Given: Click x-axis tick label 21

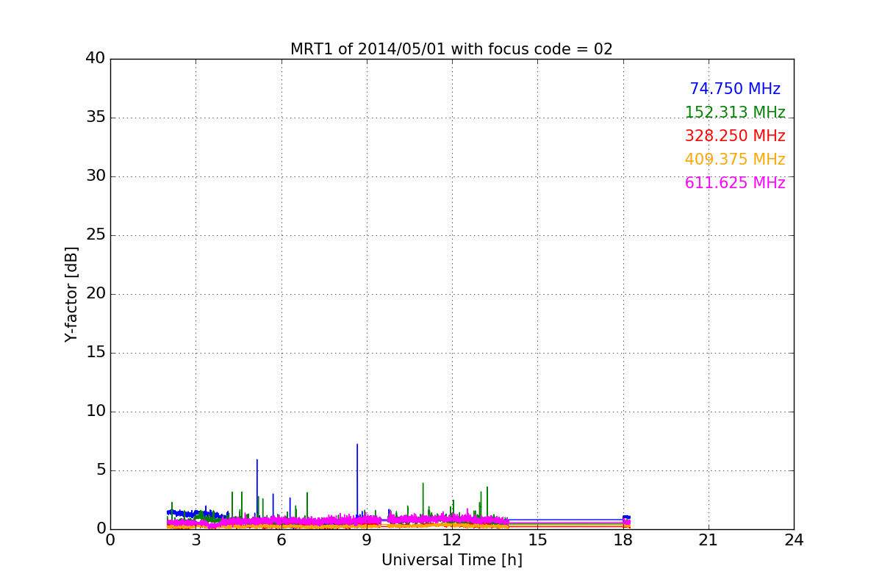Looking at the screenshot, I should [x=709, y=540].
